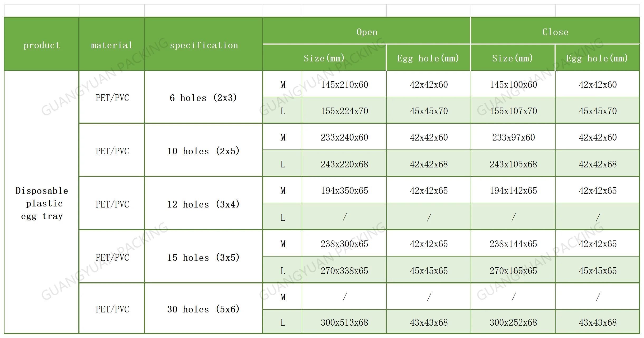644x338 pixels.
Task: Click the "product" column header
Action: (42, 45)
